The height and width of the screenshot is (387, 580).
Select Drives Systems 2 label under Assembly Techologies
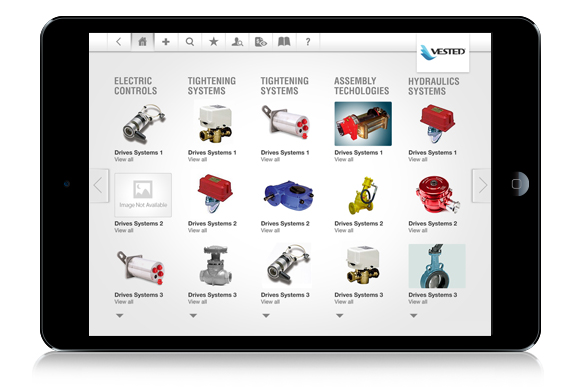click(x=358, y=223)
